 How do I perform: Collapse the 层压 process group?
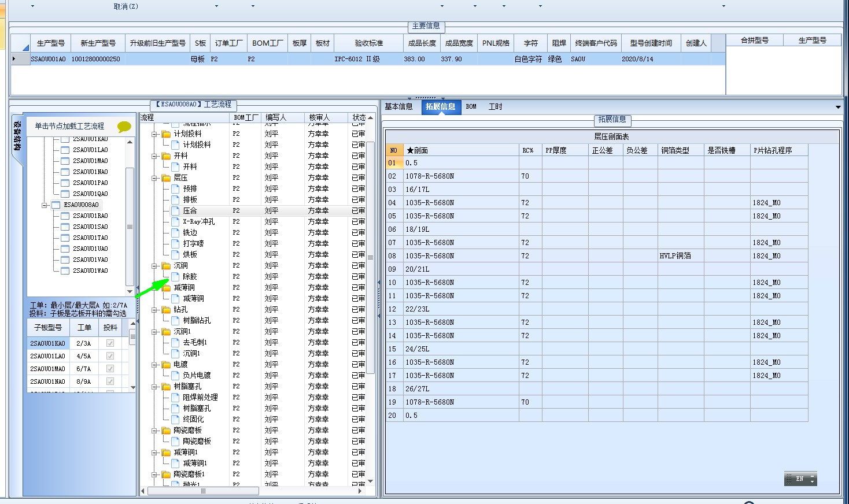[x=155, y=178]
